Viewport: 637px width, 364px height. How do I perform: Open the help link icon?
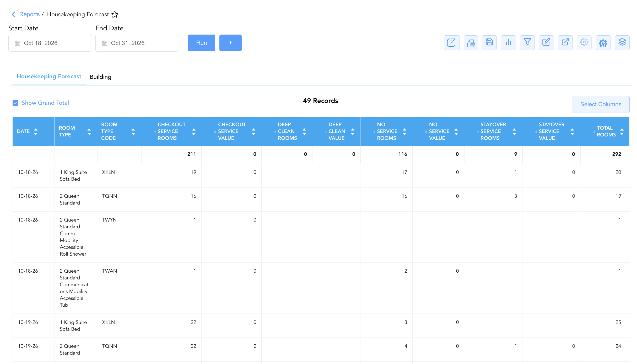pos(451,43)
